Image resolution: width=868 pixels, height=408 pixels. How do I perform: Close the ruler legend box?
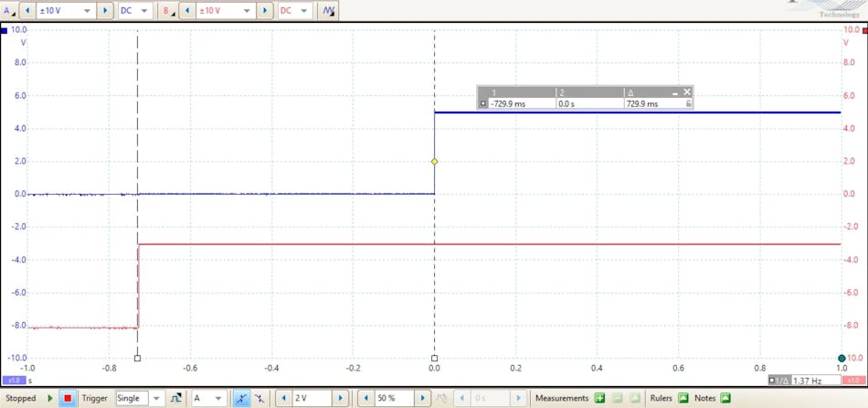coord(687,92)
